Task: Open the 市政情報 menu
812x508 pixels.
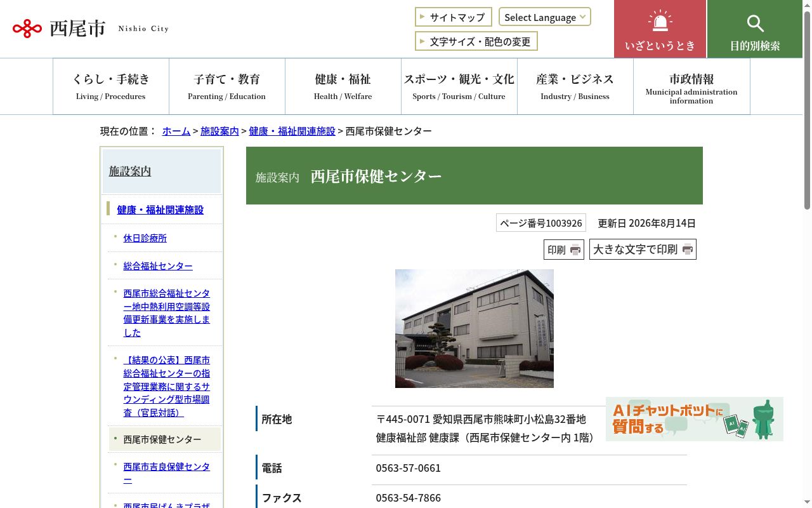Action: coord(691,86)
